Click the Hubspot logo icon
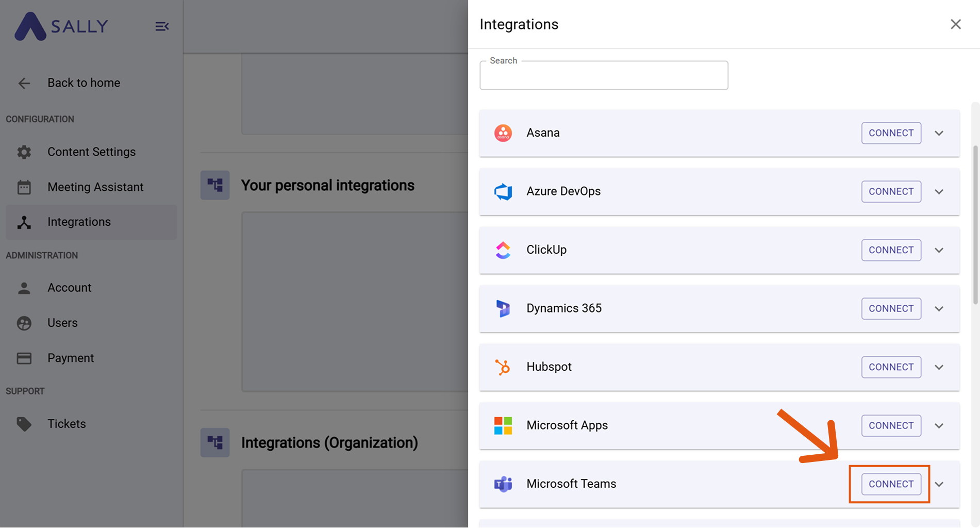Image resolution: width=980 pixels, height=528 pixels. 503,367
